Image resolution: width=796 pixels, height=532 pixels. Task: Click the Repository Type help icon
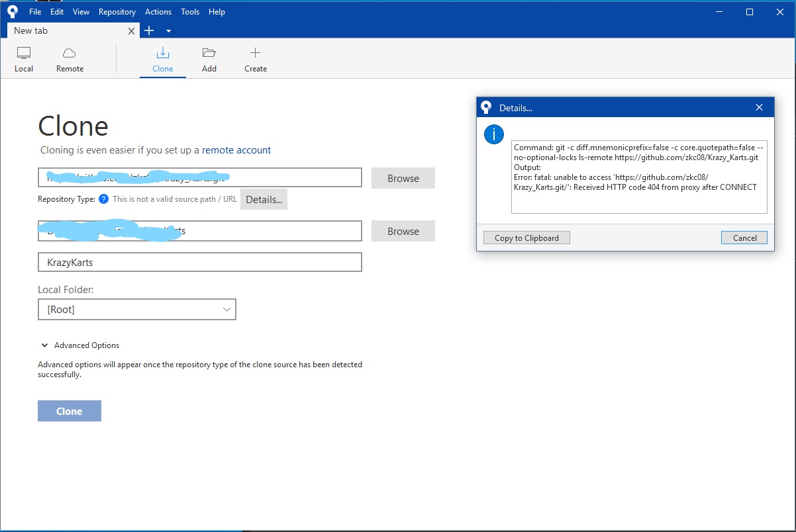click(103, 199)
